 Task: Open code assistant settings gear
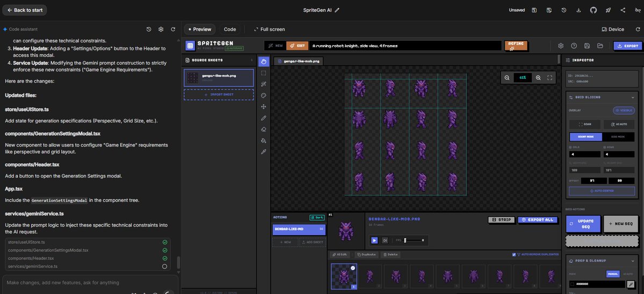click(161, 30)
